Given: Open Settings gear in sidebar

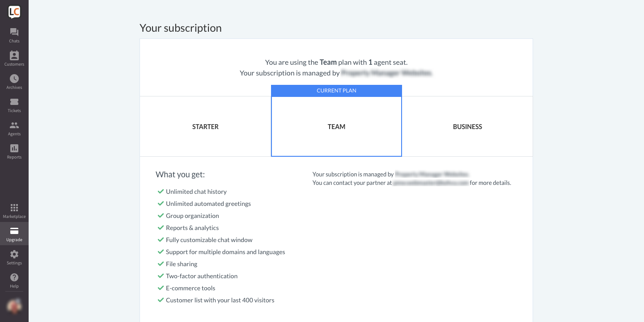Looking at the screenshot, I should pos(14,254).
